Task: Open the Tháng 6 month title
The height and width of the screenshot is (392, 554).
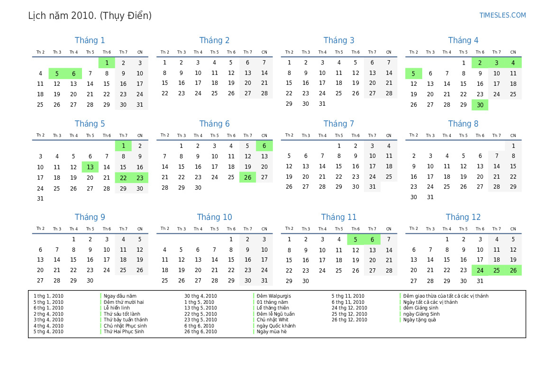Action: click(214, 124)
